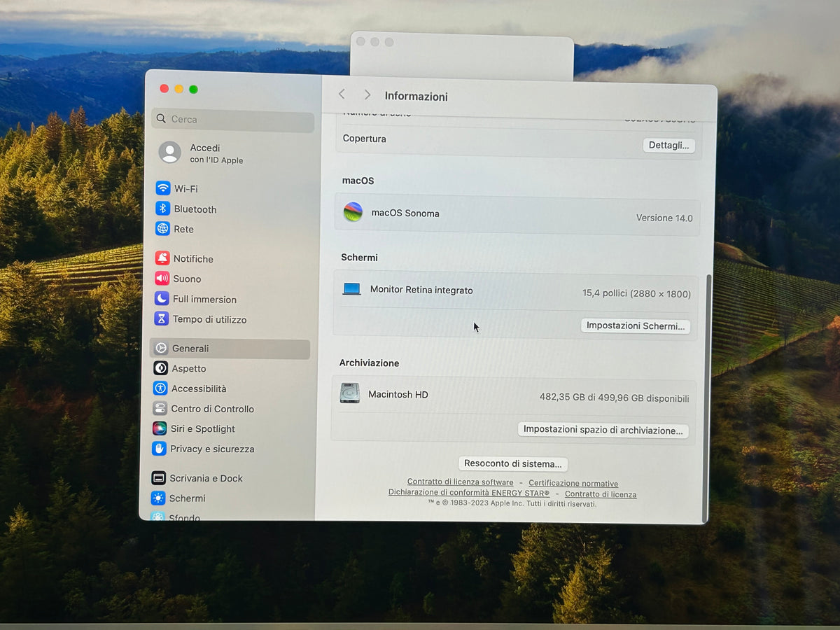
Task: Click the Cerca search field
Action: click(233, 120)
